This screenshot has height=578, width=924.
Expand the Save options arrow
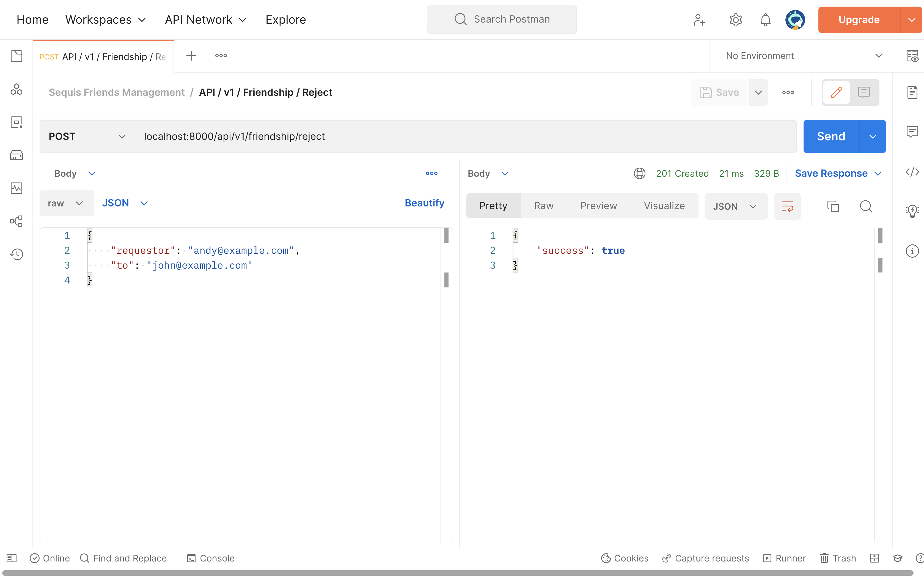758,92
